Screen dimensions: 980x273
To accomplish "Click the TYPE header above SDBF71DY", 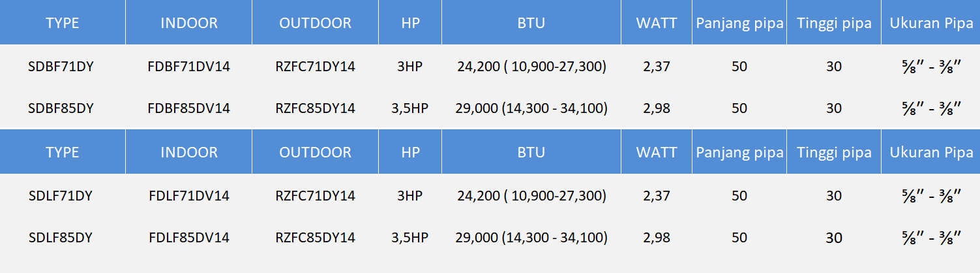I will (x=63, y=23).
